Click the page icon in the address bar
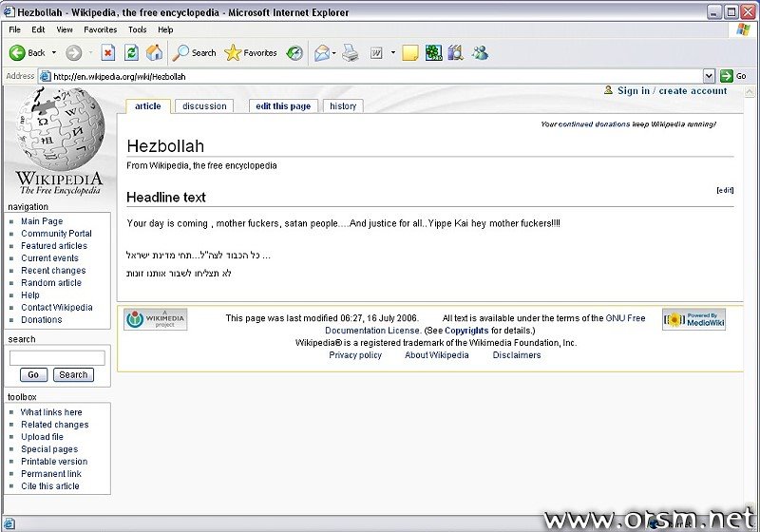Image resolution: width=760 pixels, height=532 pixels. click(45, 76)
